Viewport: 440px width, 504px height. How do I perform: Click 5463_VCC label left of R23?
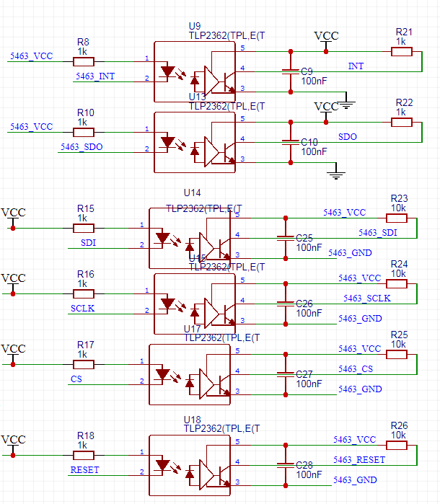coord(345,213)
